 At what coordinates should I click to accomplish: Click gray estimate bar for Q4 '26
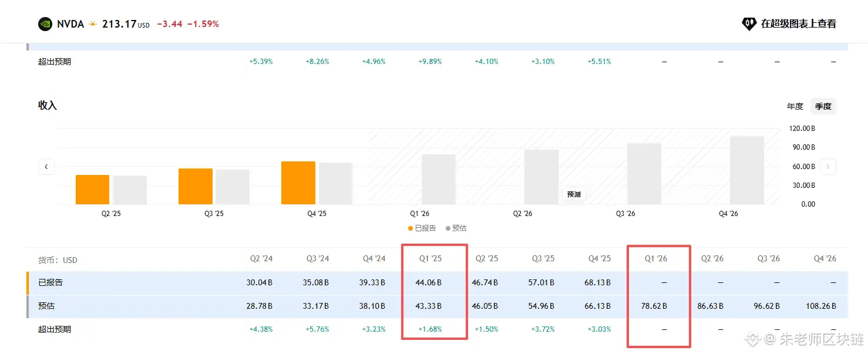[x=747, y=170]
